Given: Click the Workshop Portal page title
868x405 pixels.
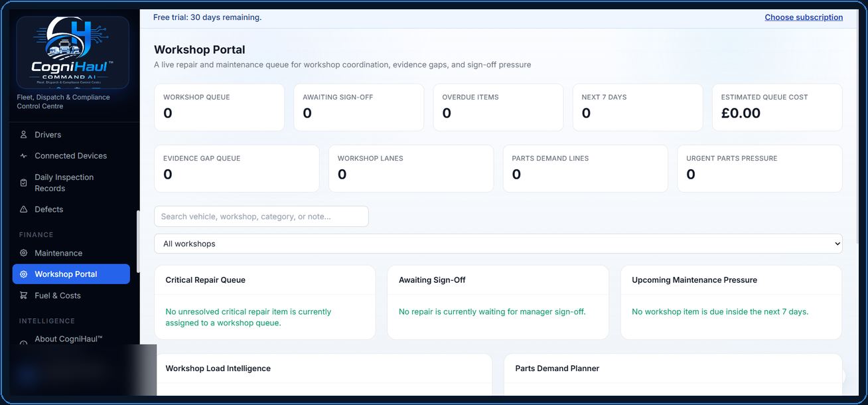Looking at the screenshot, I should tap(200, 50).
